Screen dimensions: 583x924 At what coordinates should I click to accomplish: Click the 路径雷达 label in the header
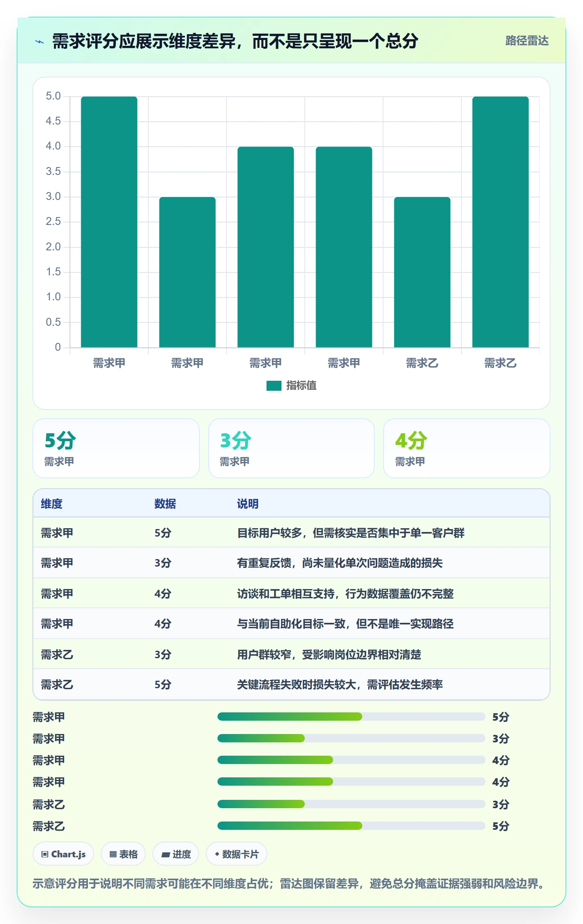tap(527, 41)
